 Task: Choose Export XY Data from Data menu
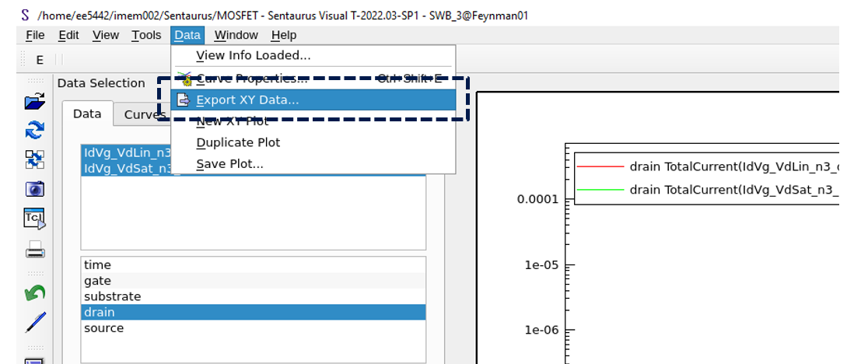(247, 100)
